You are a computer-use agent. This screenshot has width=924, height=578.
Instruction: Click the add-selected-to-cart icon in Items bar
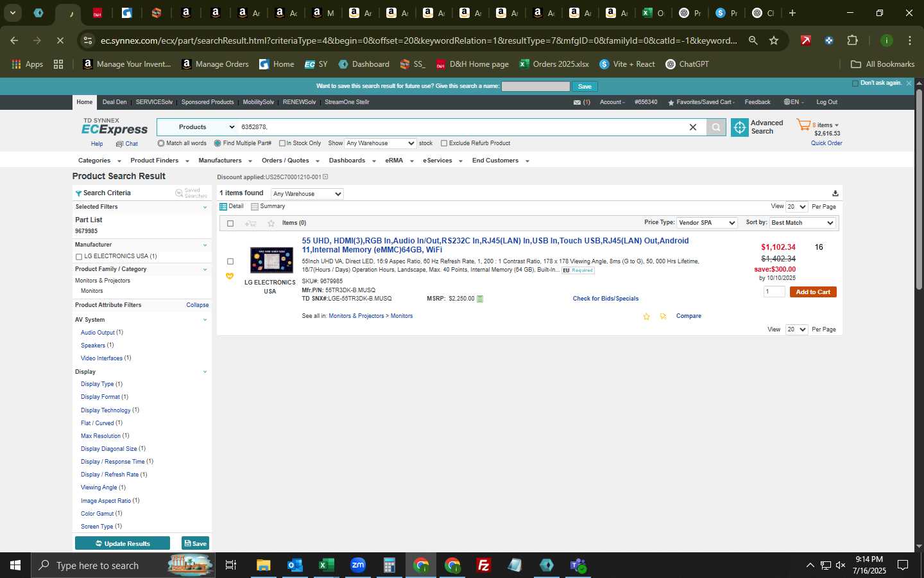(250, 223)
